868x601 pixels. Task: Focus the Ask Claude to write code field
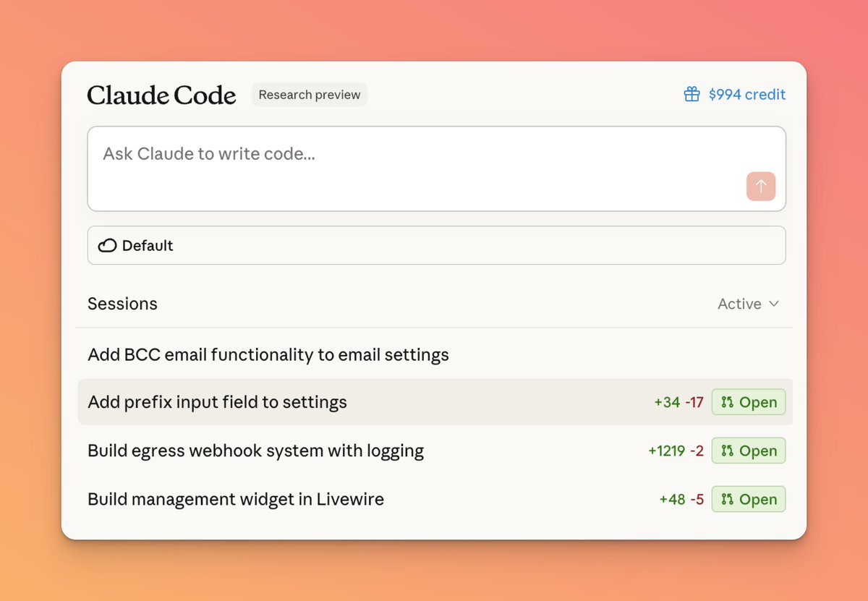[x=436, y=169]
